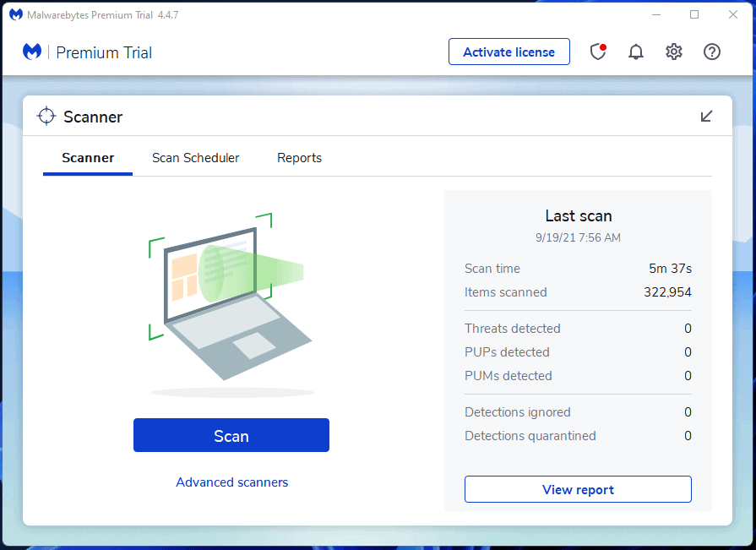
Task: Click the View report button
Action: (578, 490)
